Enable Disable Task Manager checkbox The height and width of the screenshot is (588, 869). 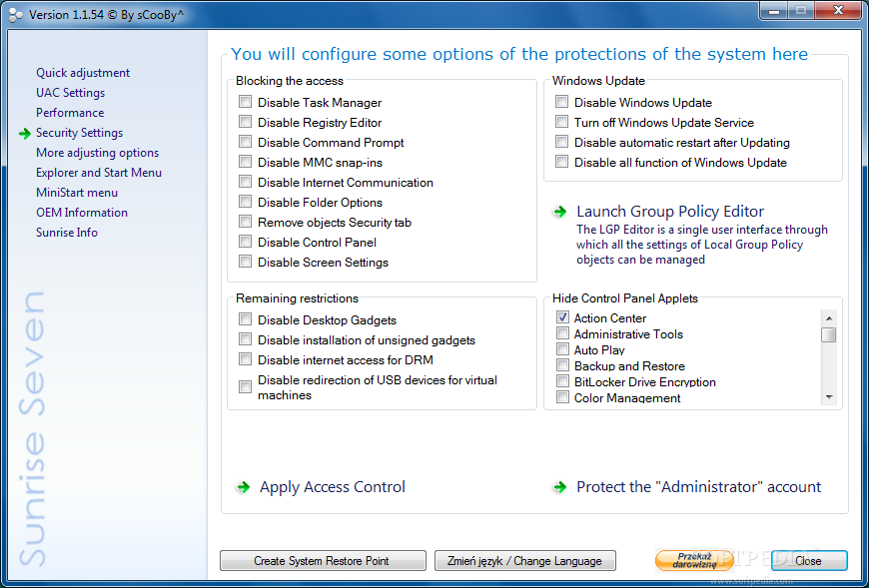[x=245, y=102]
